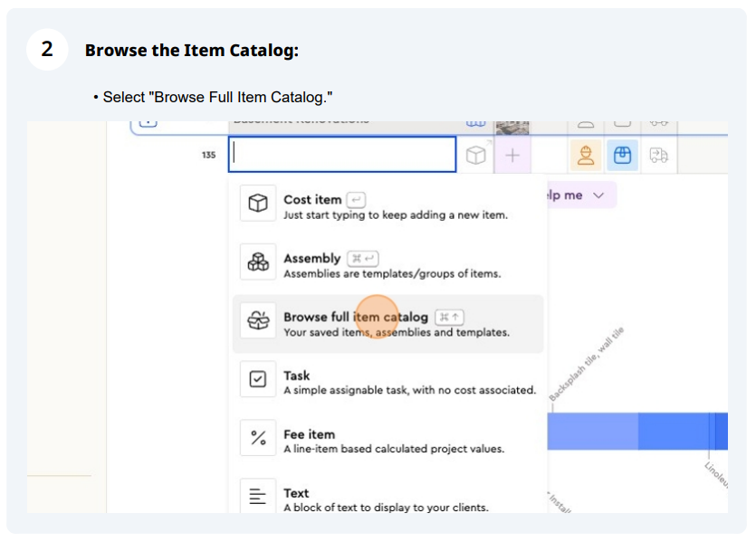Click the purple plus add button

tap(512, 155)
